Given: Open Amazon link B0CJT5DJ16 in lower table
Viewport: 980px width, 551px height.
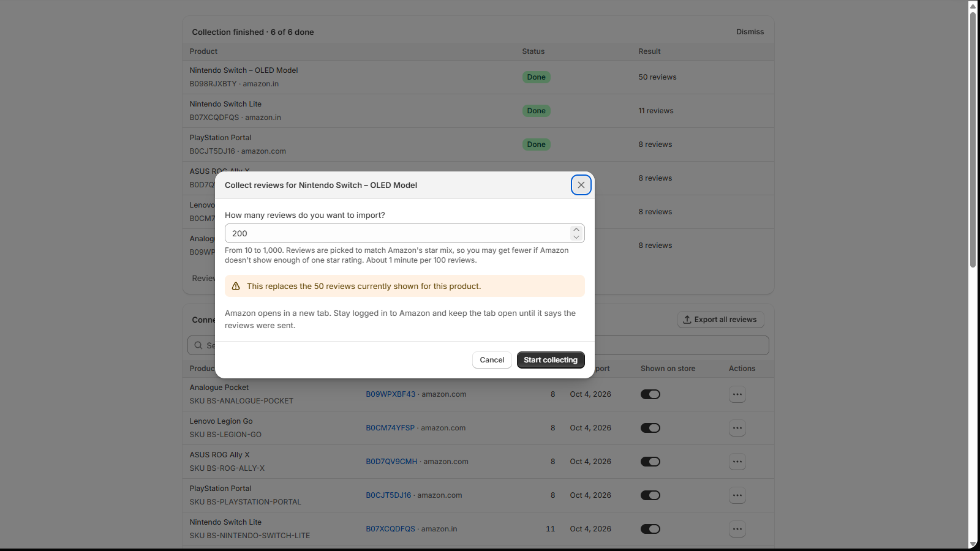Looking at the screenshot, I should click(388, 495).
